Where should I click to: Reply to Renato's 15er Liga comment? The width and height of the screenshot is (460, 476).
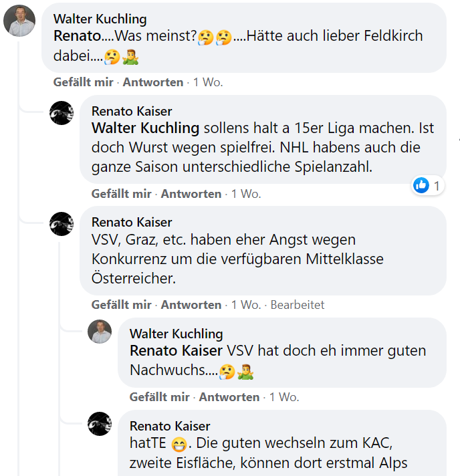point(191,194)
